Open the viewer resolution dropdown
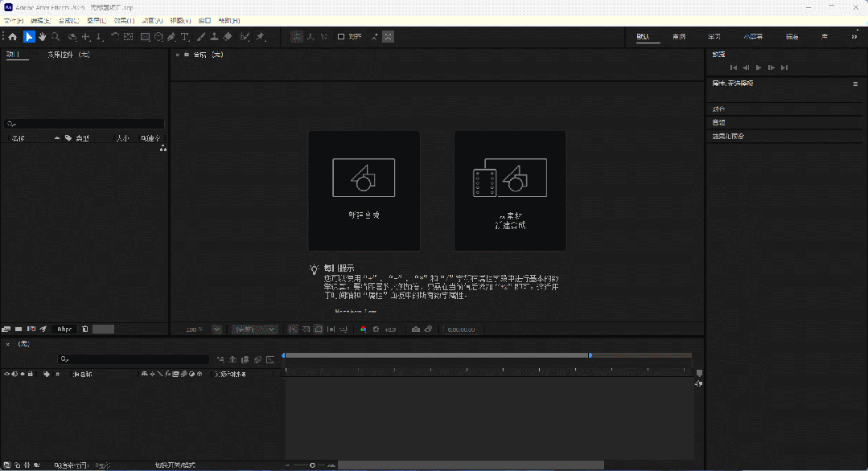The width and height of the screenshot is (868, 471). (255, 330)
